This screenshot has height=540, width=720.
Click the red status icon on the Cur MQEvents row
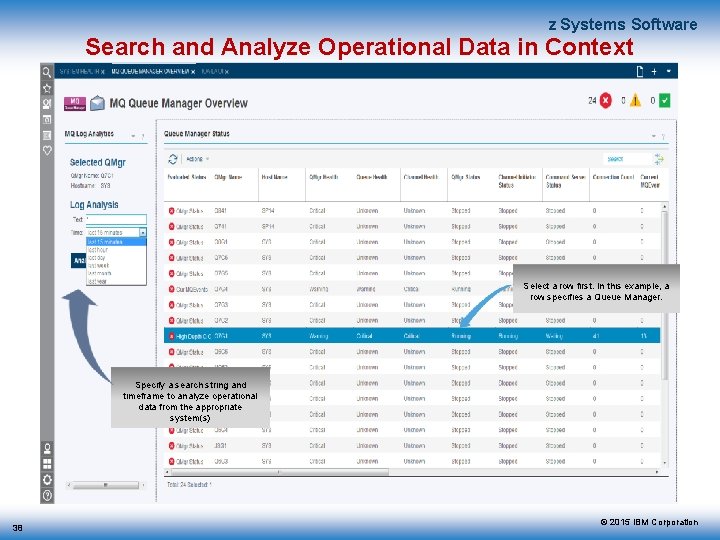point(171,289)
